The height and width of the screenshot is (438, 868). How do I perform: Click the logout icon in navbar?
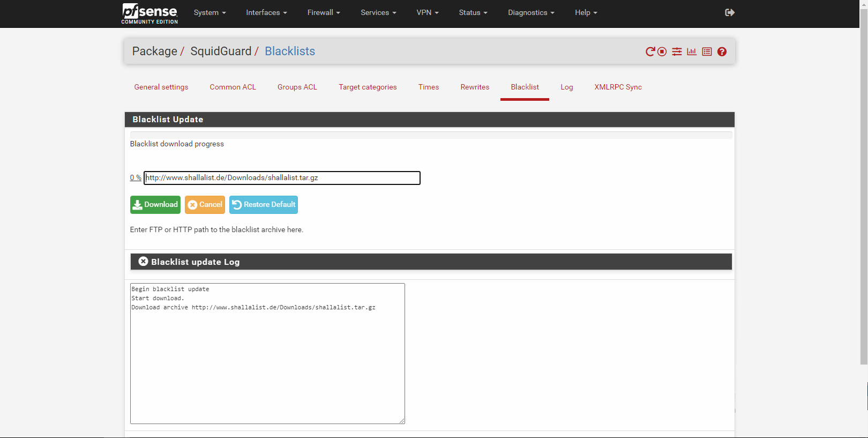730,12
